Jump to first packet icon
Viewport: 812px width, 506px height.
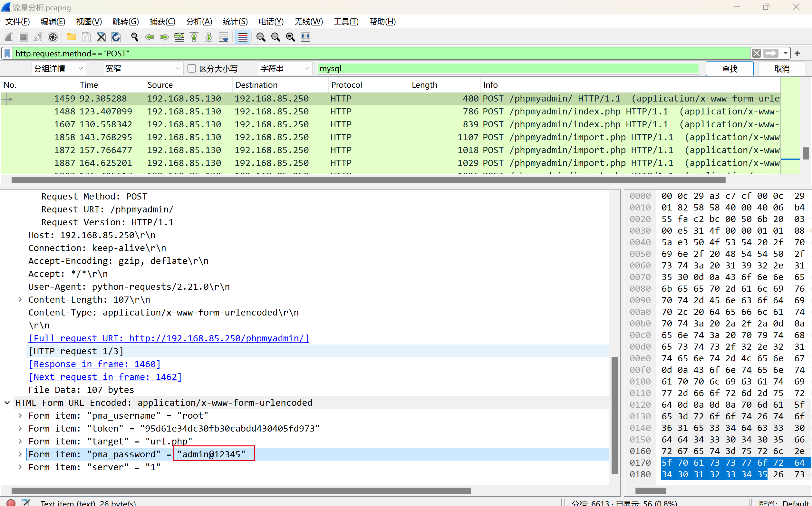click(x=194, y=37)
